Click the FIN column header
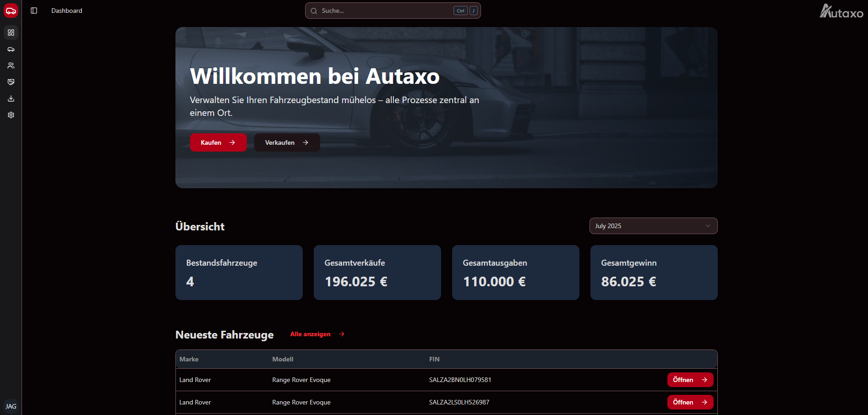 pyautogui.click(x=434, y=359)
